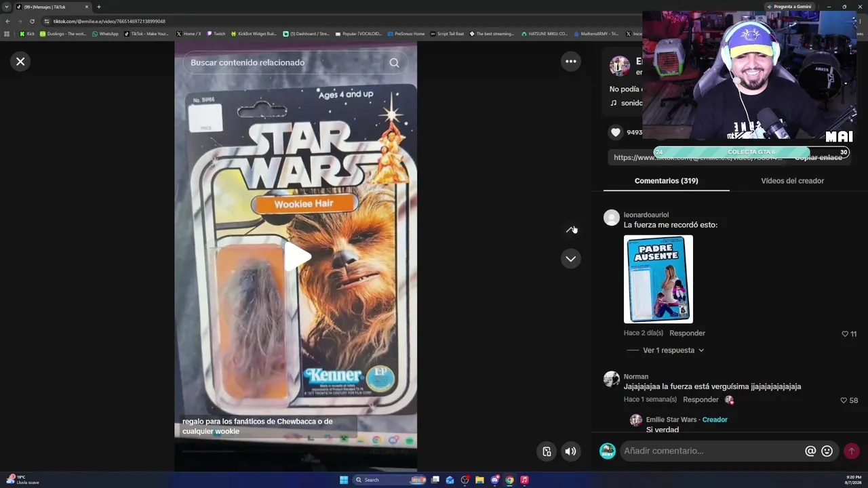This screenshot has height=488, width=868.
Task: Open leonardoauriol's profile avatar
Action: (x=612, y=218)
